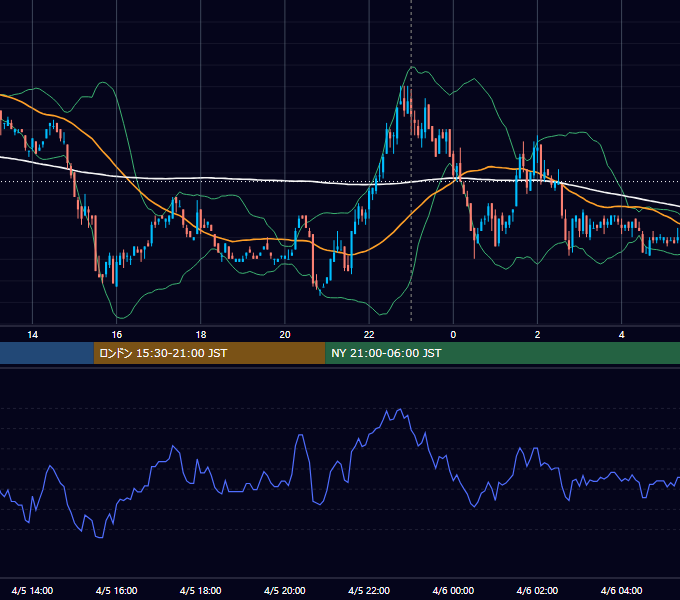
Task: Click the 0 hour axis label
Action: click(453, 335)
